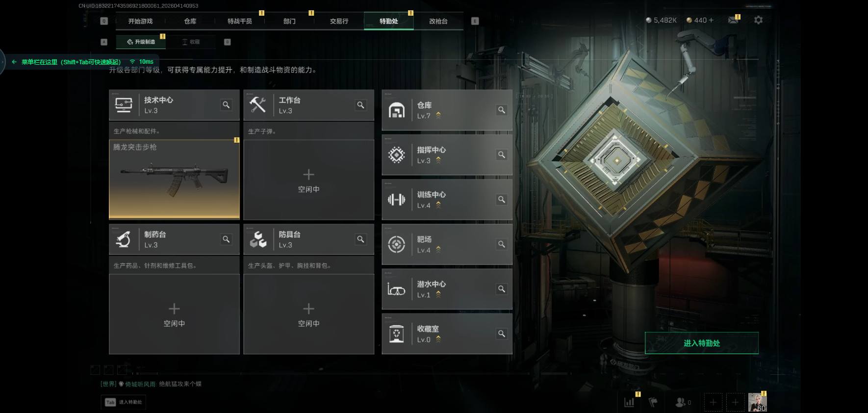
Task: Switch to the 交易行 tab
Action: pos(339,21)
